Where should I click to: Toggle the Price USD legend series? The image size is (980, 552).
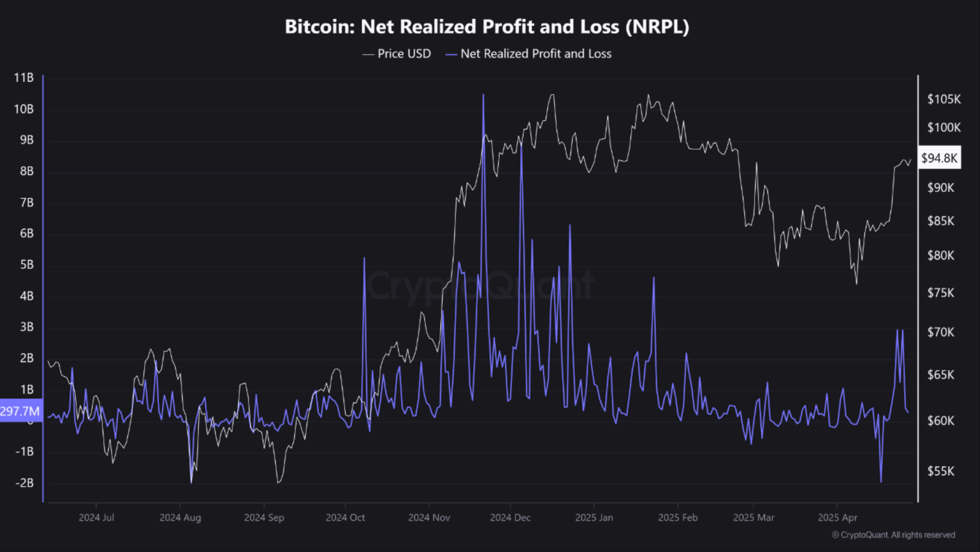point(404,54)
